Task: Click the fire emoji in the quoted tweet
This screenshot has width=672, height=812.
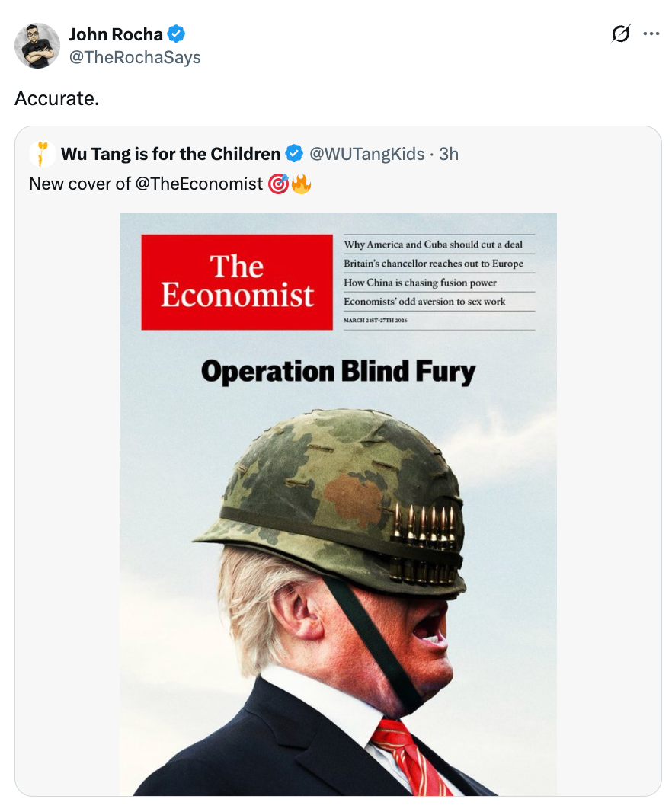Action: 304,183
